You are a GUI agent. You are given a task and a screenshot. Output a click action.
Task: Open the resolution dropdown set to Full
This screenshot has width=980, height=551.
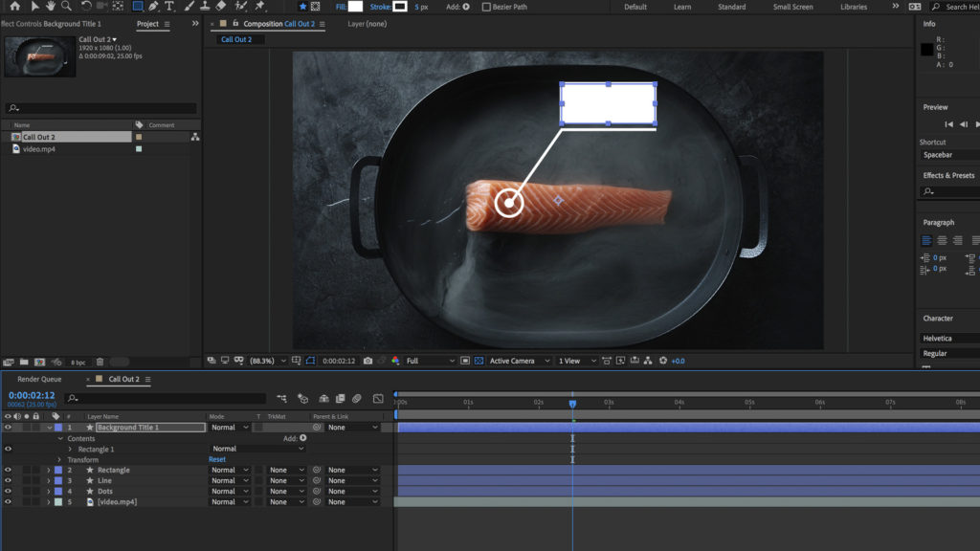tap(430, 361)
